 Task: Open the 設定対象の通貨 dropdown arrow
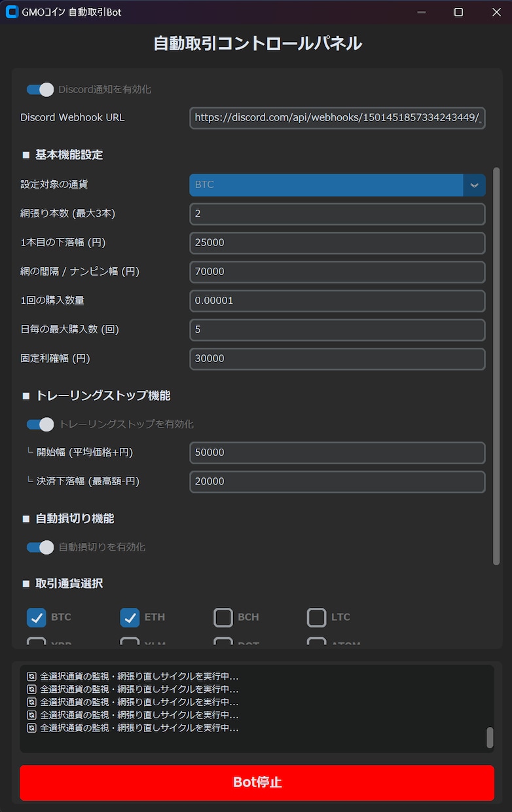click(474, 185)
